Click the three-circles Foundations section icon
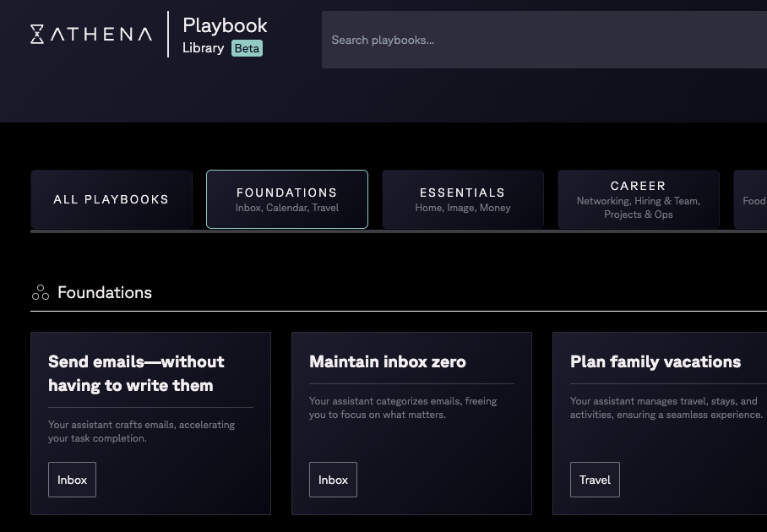 coord(40,293)
